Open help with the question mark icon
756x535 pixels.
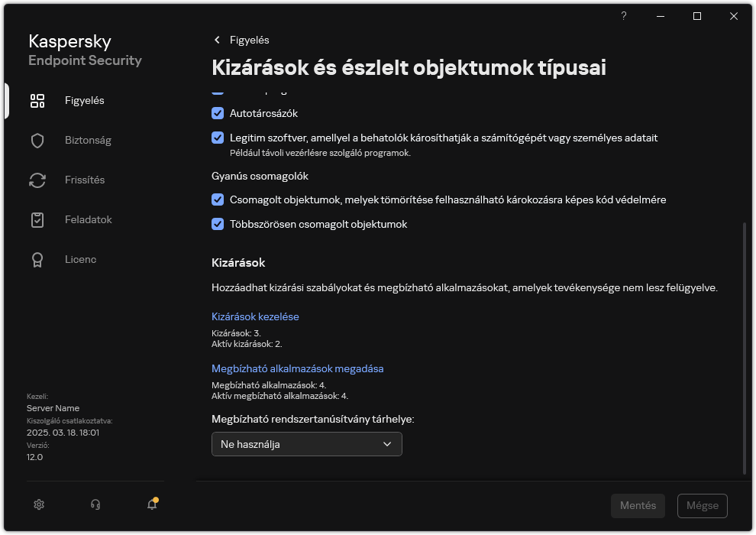point(623,15)
